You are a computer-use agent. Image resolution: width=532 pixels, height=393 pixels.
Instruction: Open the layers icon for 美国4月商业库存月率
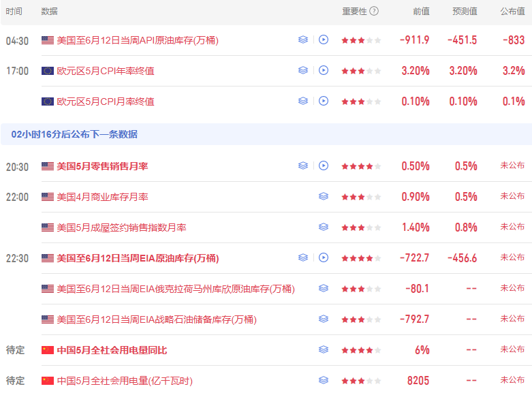pos(324,196)
